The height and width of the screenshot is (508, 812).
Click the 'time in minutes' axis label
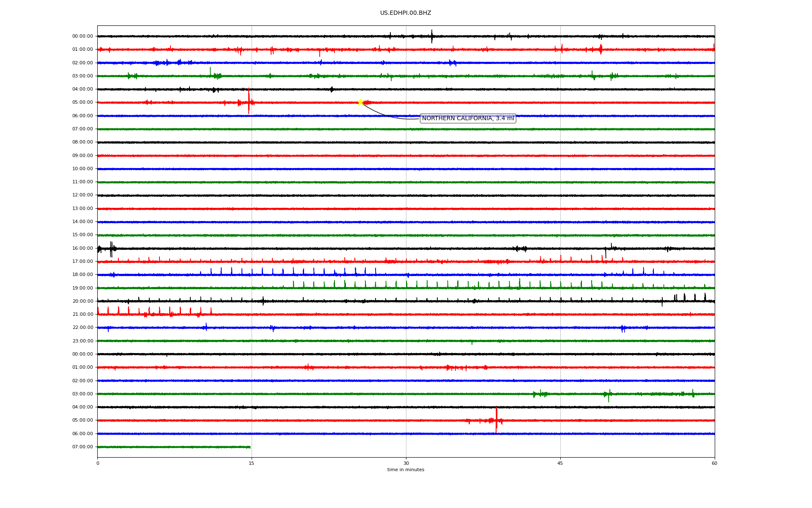406,470
